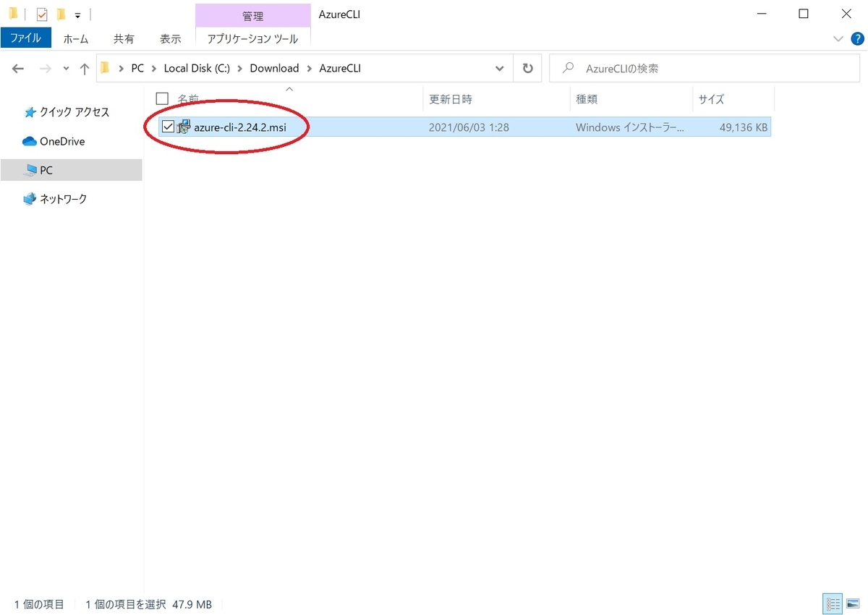Viewport: 868px width, 615px height.
Task: Open ネットワーク in navigation pane
Action: [63, 199]
